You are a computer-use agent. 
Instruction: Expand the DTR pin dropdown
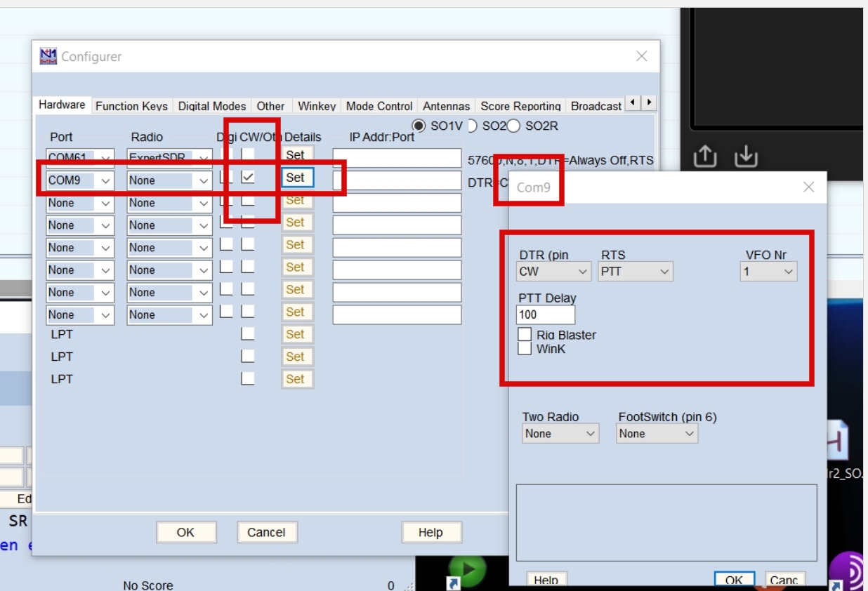pyautogui.click(x=554, y=272)
